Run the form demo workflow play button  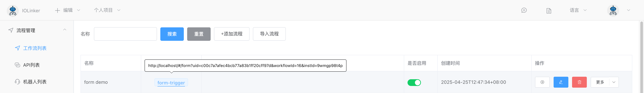click(542, 82)
